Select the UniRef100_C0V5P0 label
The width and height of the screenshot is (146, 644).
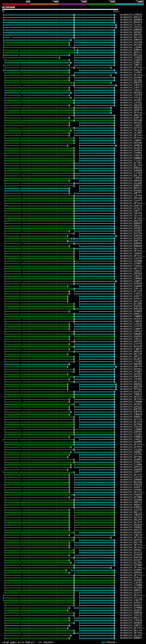(x=131, y=72)
